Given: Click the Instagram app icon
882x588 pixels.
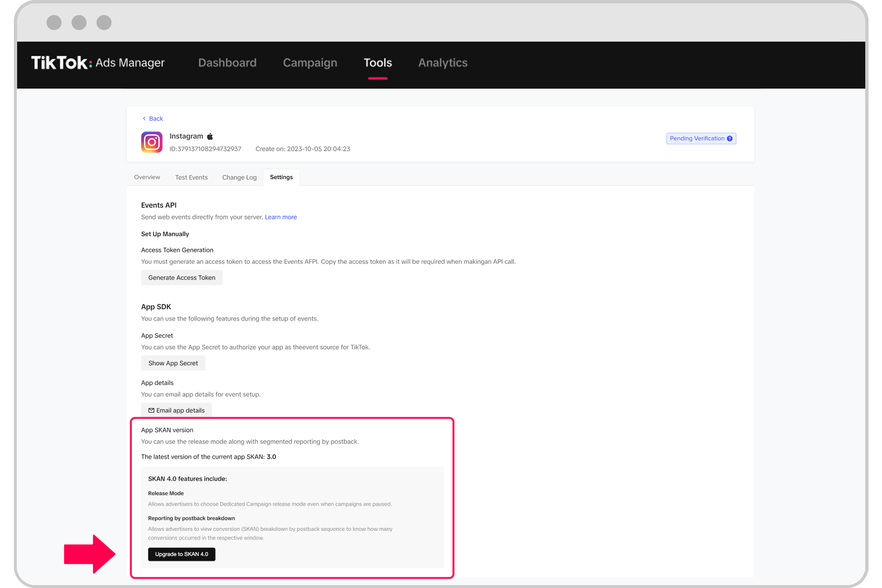Looking at the screenshot, I should pos(152,142).
